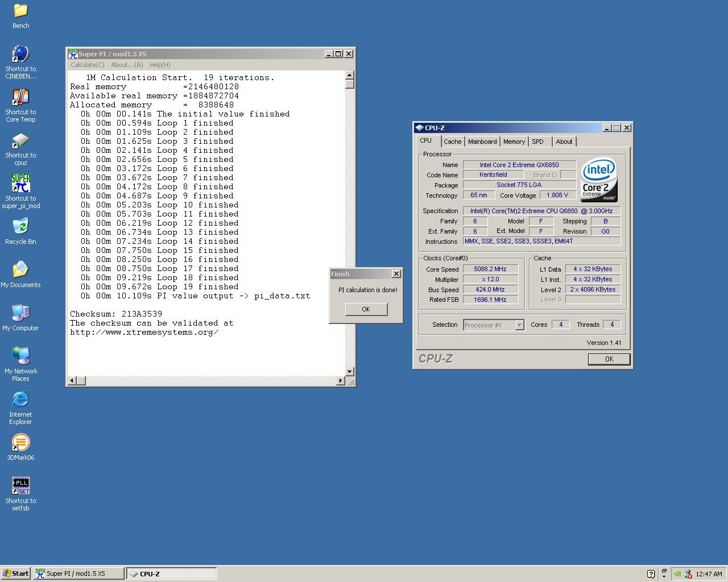The width and height of the screenshot is (728, 582).
Task: Open the About...(A) menu in Super PI
Action: pyautogui.click(x=127, y=65)
